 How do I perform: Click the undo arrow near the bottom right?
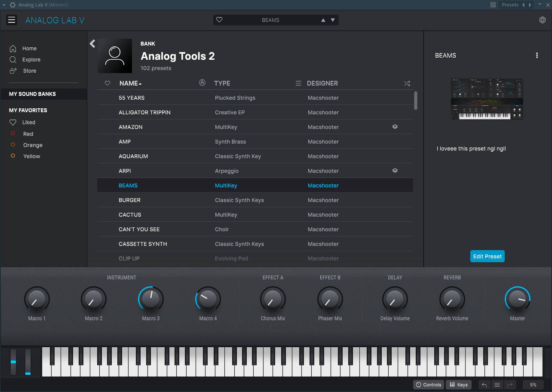(484, 385)
